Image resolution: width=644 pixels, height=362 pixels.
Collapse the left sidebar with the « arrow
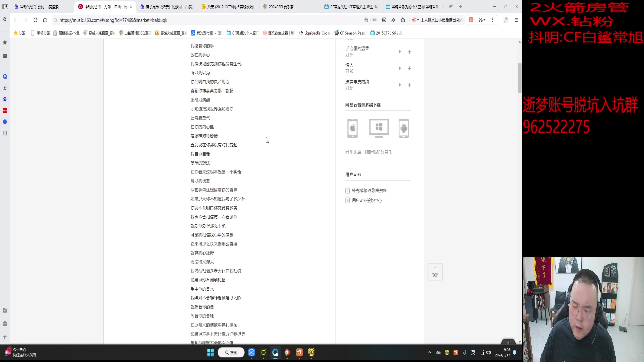(5, 19)
